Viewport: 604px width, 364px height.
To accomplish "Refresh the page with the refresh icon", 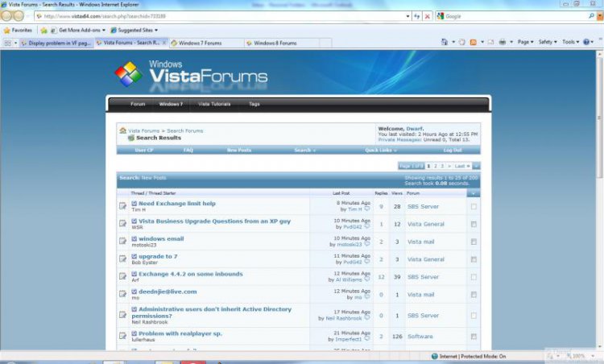I will tap(417, 16).
